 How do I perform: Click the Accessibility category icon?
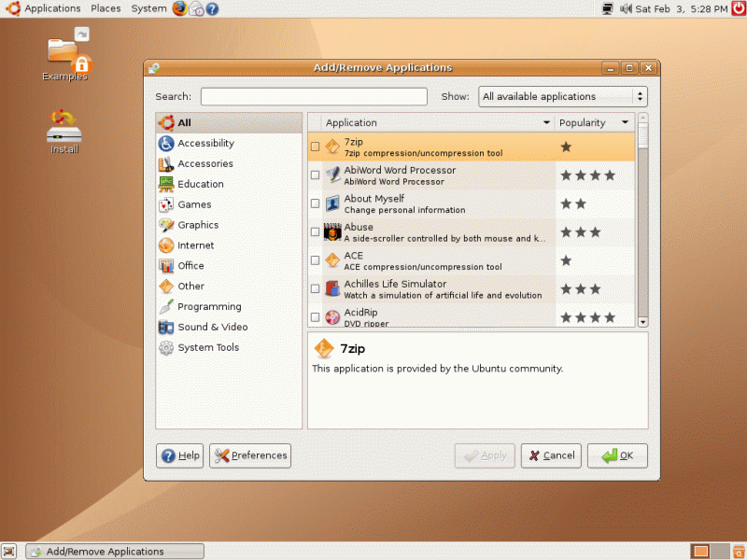tap(166, 144)
